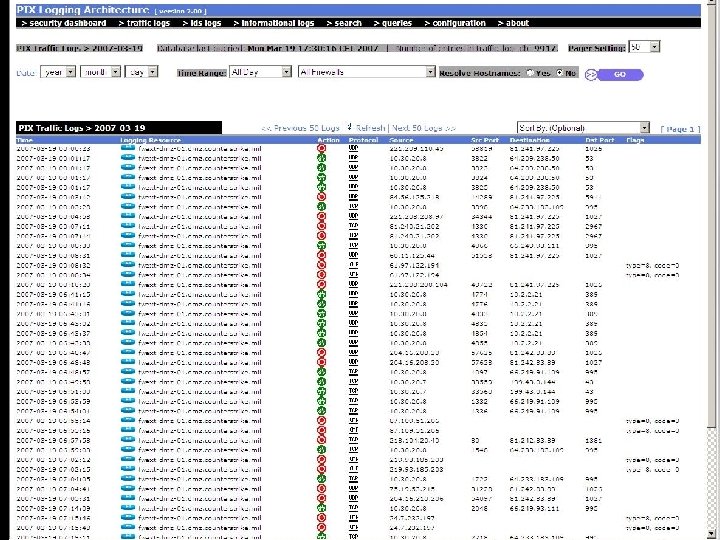The image size is (720, 540).
Task: Click the UDP protocol icon in the 221.209.110.45 row
Action: tap(353, 148)
